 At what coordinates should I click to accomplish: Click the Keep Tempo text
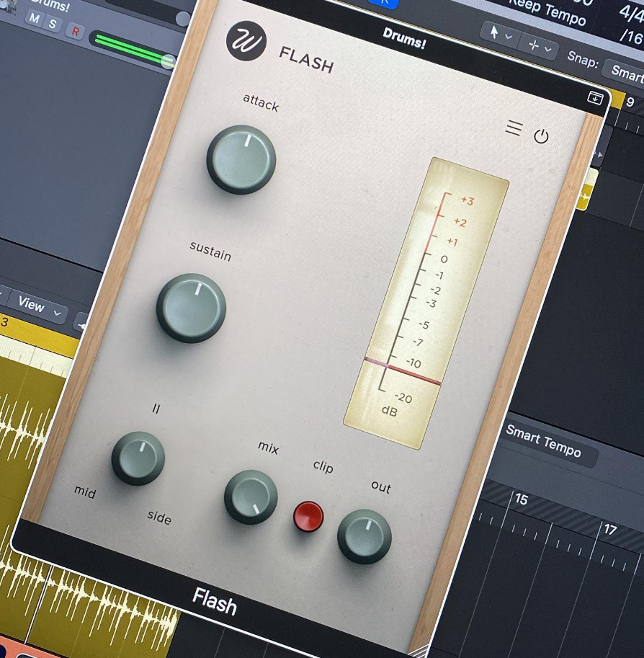tap(547, 11)
